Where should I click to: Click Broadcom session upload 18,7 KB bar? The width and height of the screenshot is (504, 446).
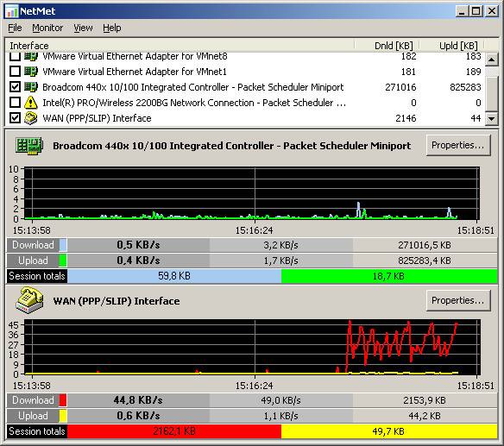tap(389, 276)
